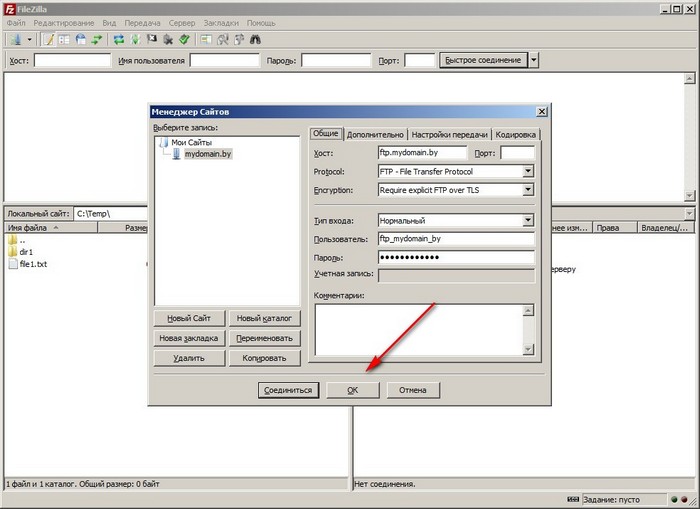This screenshot has width=700, height=509.
Task: Open the Файл menu
Action: [x=16, y=23]
